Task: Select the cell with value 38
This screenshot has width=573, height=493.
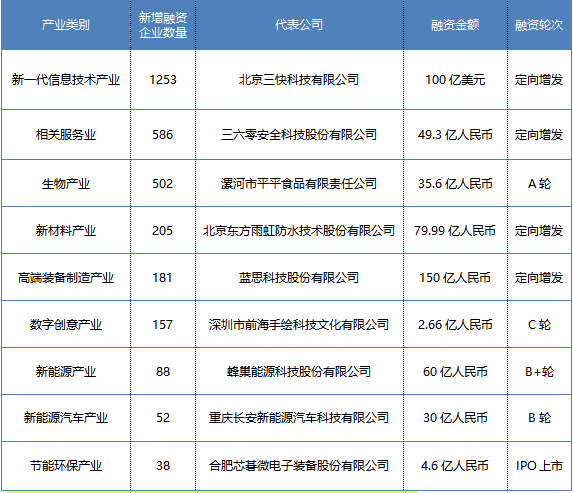Action: tap(163, 466)
